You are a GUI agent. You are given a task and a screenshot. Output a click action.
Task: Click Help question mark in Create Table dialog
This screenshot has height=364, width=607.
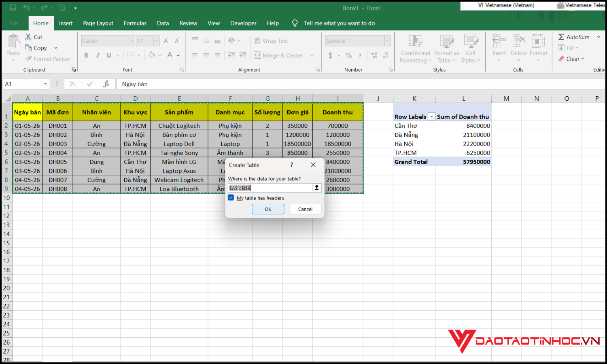[x=291, y=165]
